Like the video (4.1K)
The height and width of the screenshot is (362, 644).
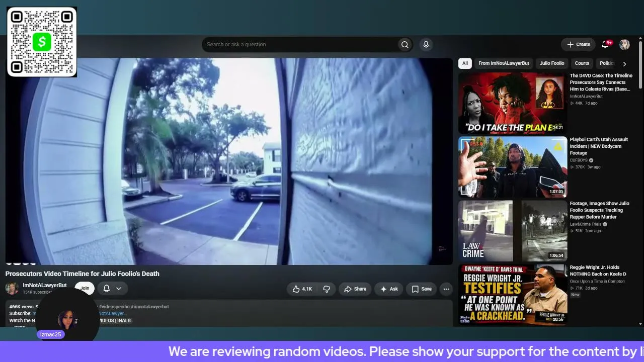pos(302,289)
